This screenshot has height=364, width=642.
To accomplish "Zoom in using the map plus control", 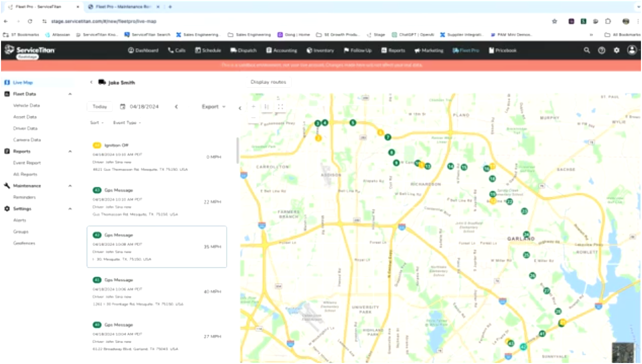I will (253, 107).
